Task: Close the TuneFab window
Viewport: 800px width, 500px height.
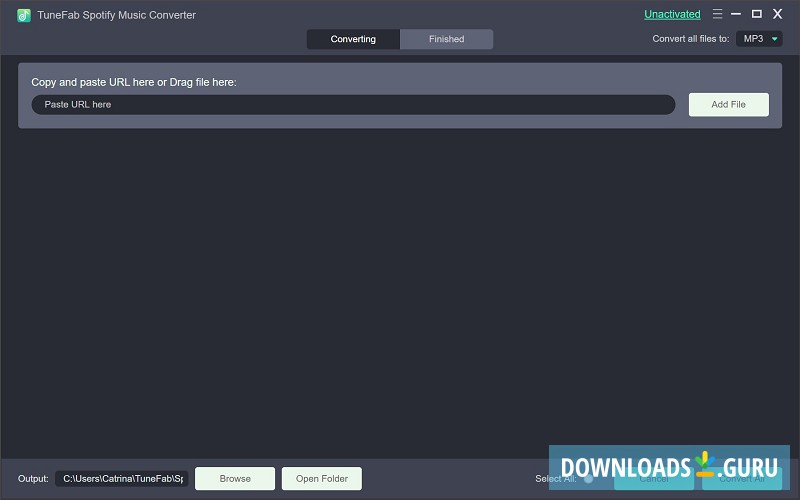Action: pyautogui.click(x=778, y=14)
